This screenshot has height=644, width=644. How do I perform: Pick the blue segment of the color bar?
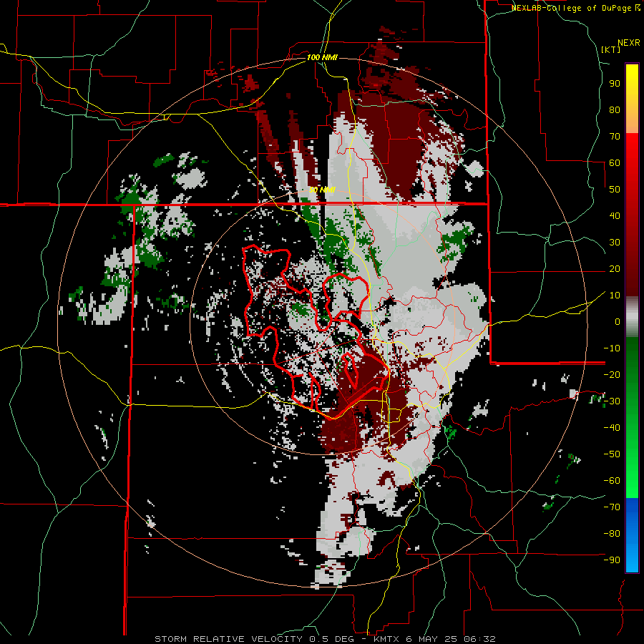click(632, 535)
